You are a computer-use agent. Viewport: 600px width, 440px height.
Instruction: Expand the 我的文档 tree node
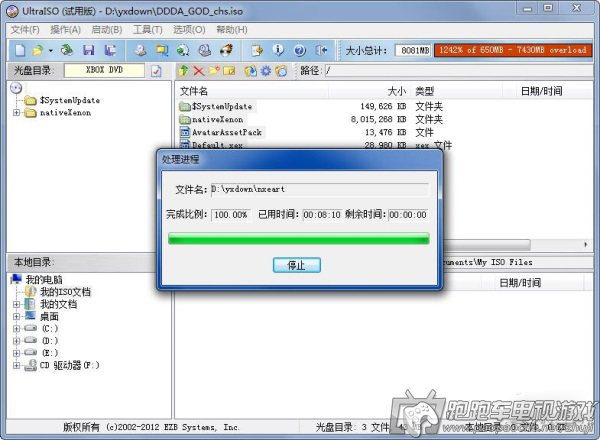tap(16, 305)
